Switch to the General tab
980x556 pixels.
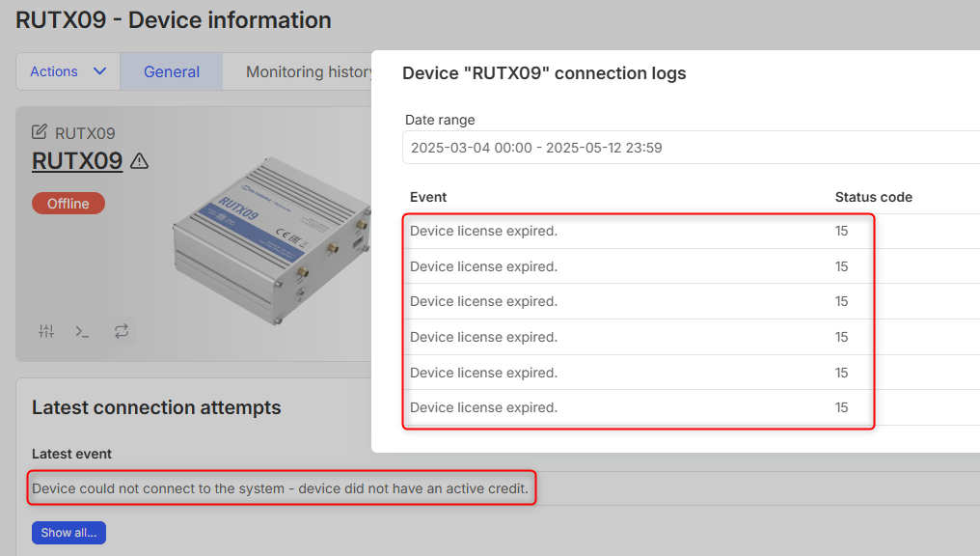172,72
